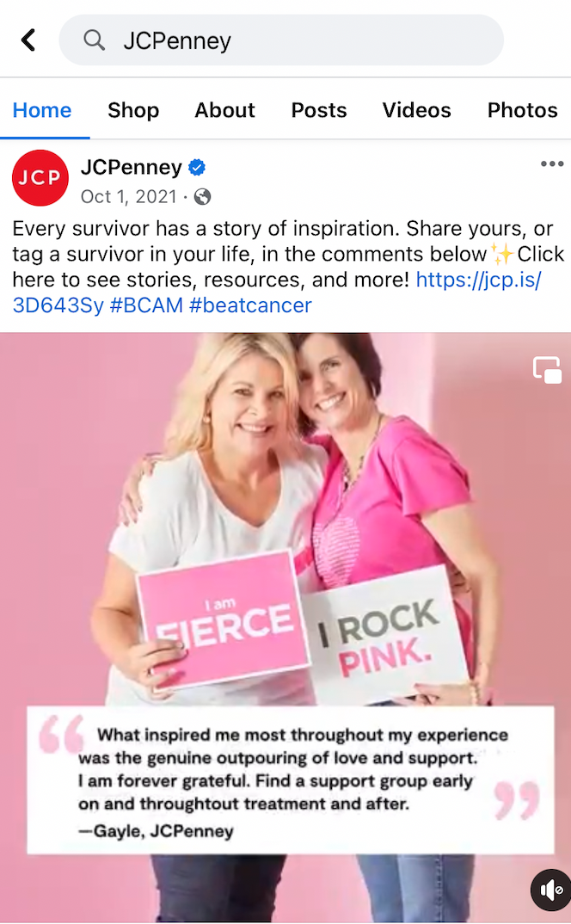Open the Posts tab
Screen dimensions: 571x924
pyautogui.click(x=319, y=110)
